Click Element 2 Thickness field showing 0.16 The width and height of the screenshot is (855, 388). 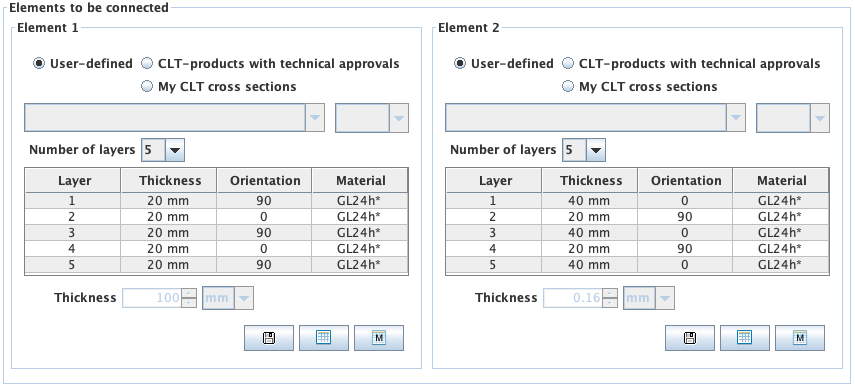(x=574, y=298)
